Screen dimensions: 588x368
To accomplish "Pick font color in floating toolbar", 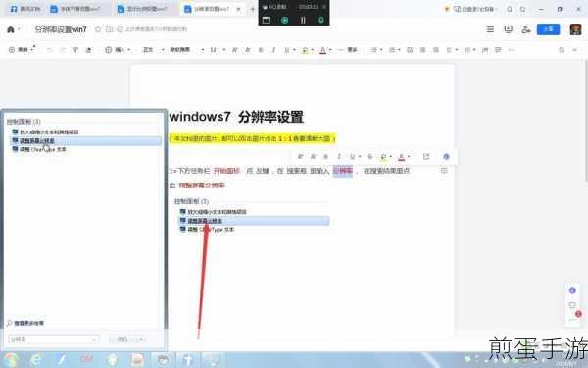I will click(401, 157).
